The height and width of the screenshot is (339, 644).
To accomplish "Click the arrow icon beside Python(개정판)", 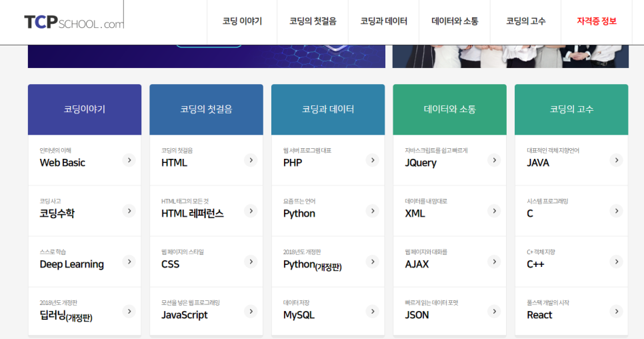I will 373,262.
